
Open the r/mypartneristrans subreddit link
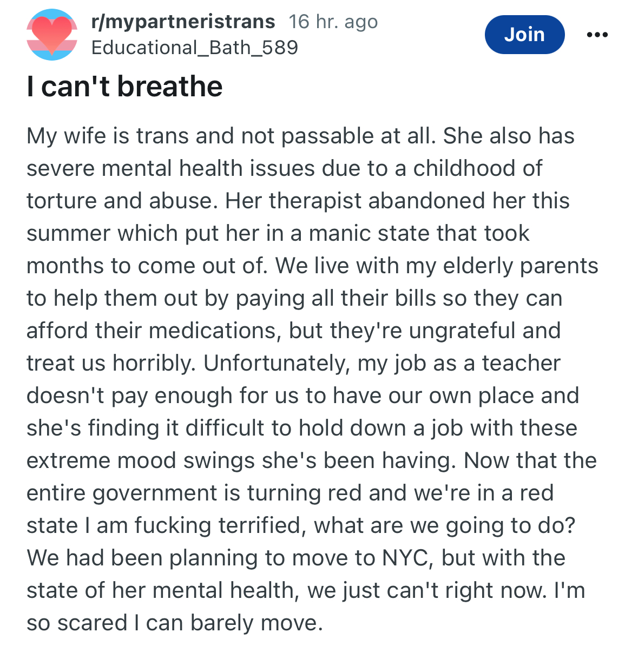pos(183,22)
